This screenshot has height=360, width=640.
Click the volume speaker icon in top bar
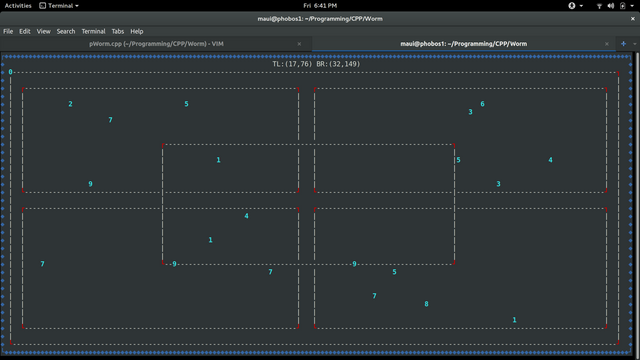[x=611, y=6]
